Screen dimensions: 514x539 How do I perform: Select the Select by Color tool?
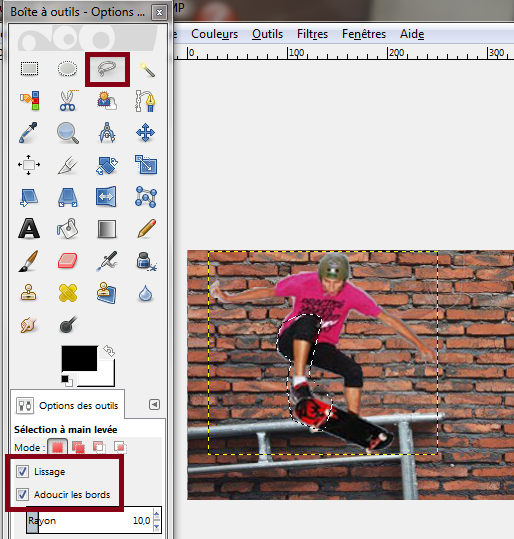click(30, 100)
